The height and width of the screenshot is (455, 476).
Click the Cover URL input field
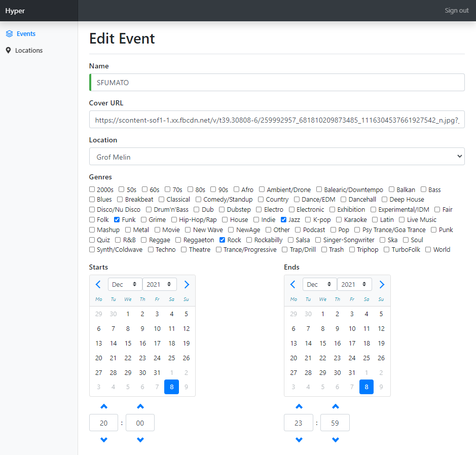click(x=277, y=120)
